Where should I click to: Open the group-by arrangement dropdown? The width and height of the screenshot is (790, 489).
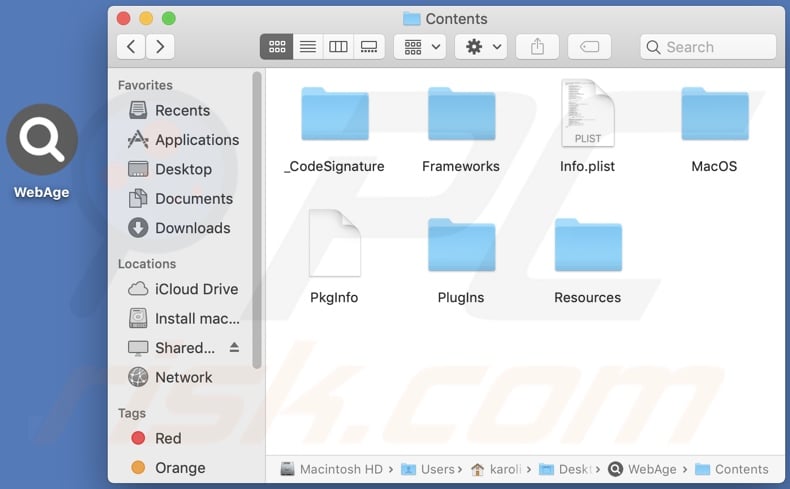420,47
